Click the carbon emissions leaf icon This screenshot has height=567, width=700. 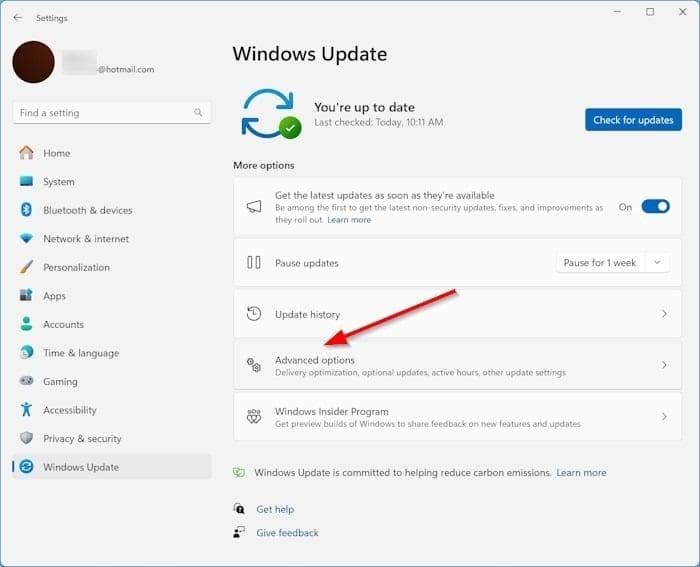pos(239,472)
